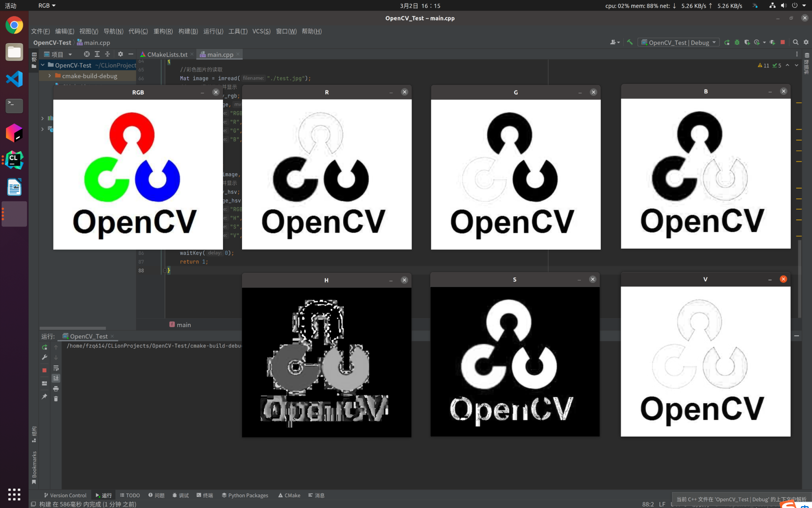The image size is (812, 508).
Task: Toggle scroll-to-end in run output
Action: tap(56, 378)
